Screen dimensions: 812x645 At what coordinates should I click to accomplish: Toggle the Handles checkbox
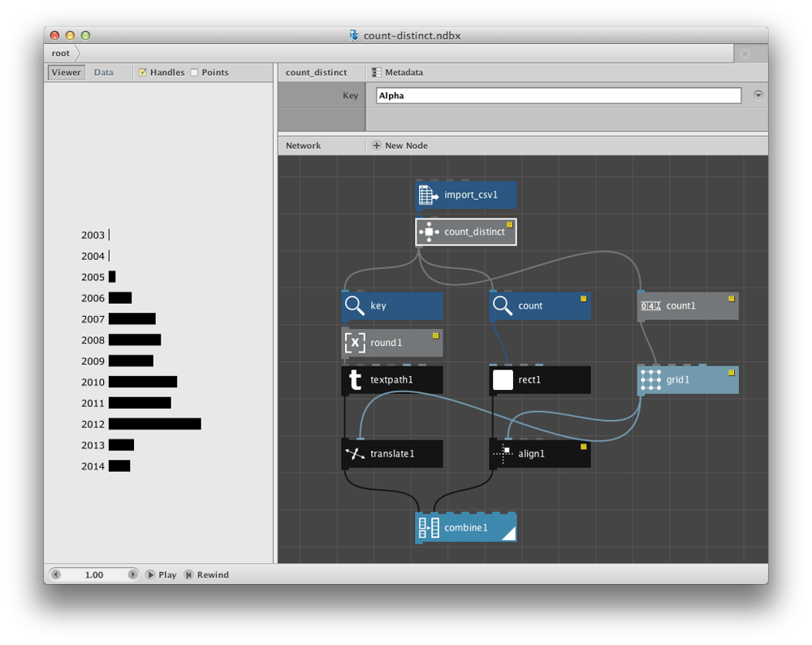[x=142, y=72]
